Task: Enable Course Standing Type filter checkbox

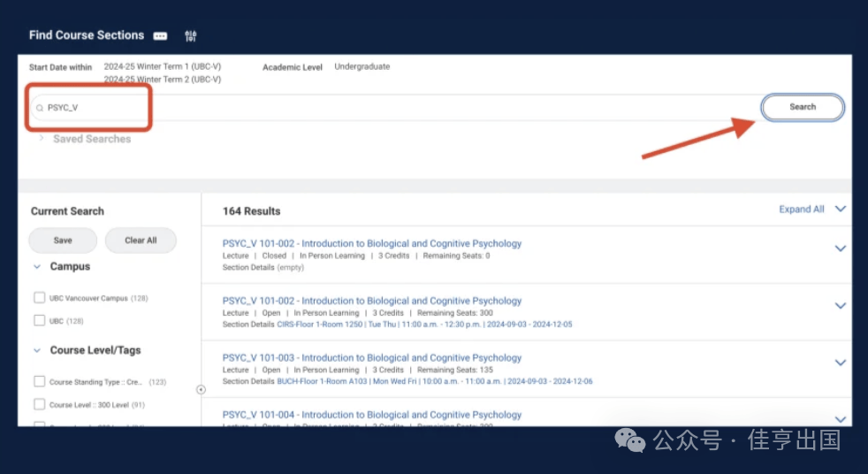Action: point(40,382)
